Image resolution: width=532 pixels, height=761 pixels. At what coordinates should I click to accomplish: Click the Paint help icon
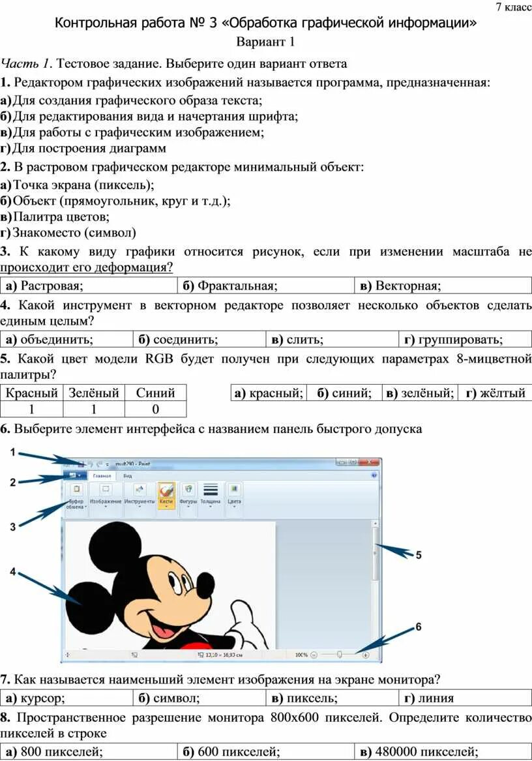pyautogui.click(x=374, y=475)
